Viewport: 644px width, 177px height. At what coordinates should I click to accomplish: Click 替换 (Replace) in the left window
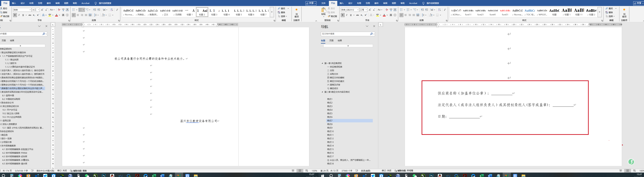(281, 12)
